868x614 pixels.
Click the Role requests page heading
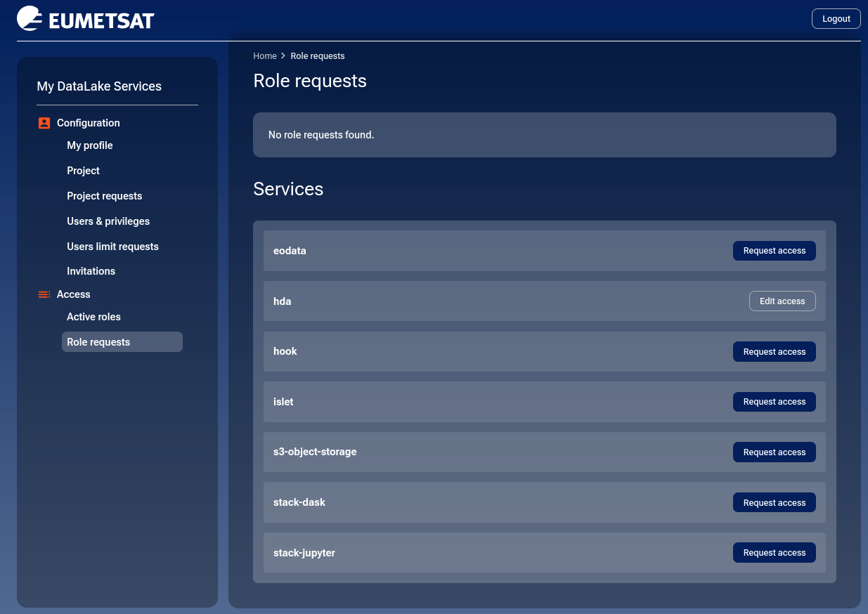coord(310,81)
